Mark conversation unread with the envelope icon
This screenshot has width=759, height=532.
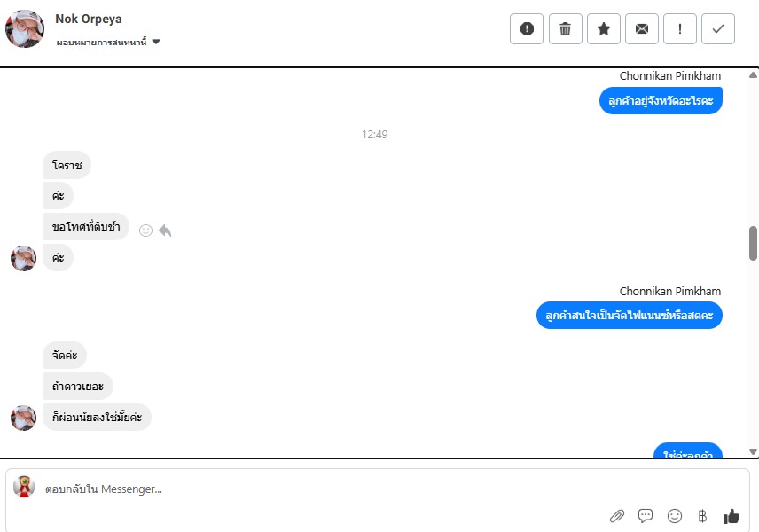coord(642,29)
